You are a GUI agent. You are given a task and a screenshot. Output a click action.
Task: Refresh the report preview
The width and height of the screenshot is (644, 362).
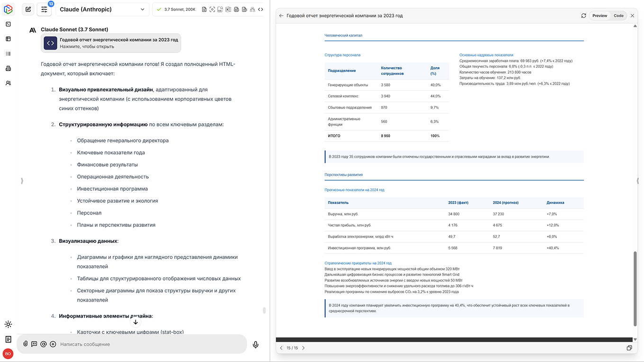coord(583,16)
